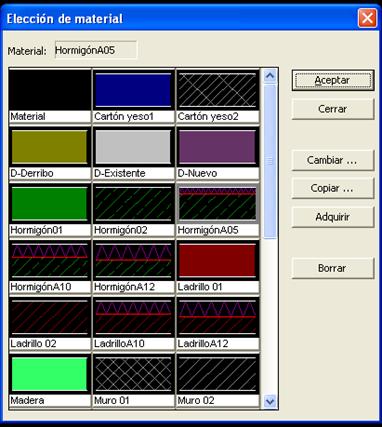Click the Copiar ... button
382x427 pixels.
[x=333, y=188]
